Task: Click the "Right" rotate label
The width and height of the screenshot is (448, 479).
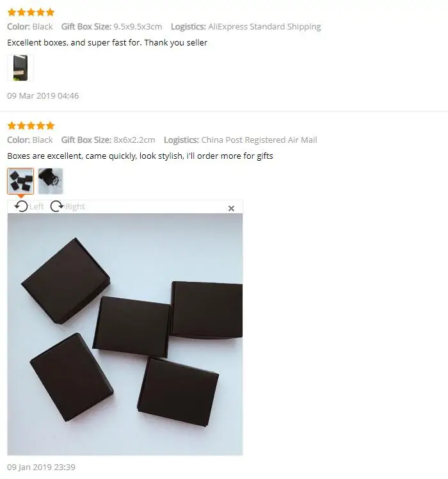Action: click(x=75, y=206)
